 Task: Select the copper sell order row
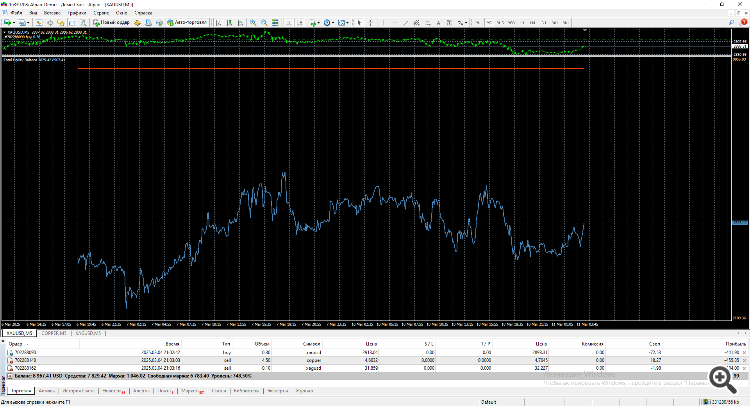pyautogui.click(x=375, y=360)
